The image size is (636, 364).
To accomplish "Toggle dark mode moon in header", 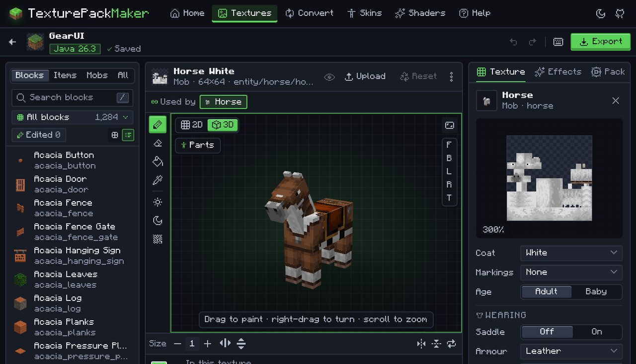I will coord(601,13).
